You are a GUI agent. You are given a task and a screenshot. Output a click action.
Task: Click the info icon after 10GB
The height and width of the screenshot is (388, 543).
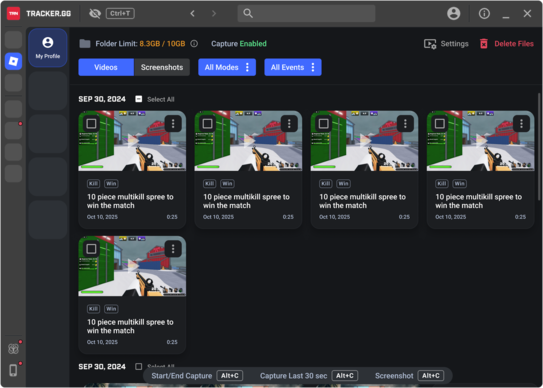194,44
